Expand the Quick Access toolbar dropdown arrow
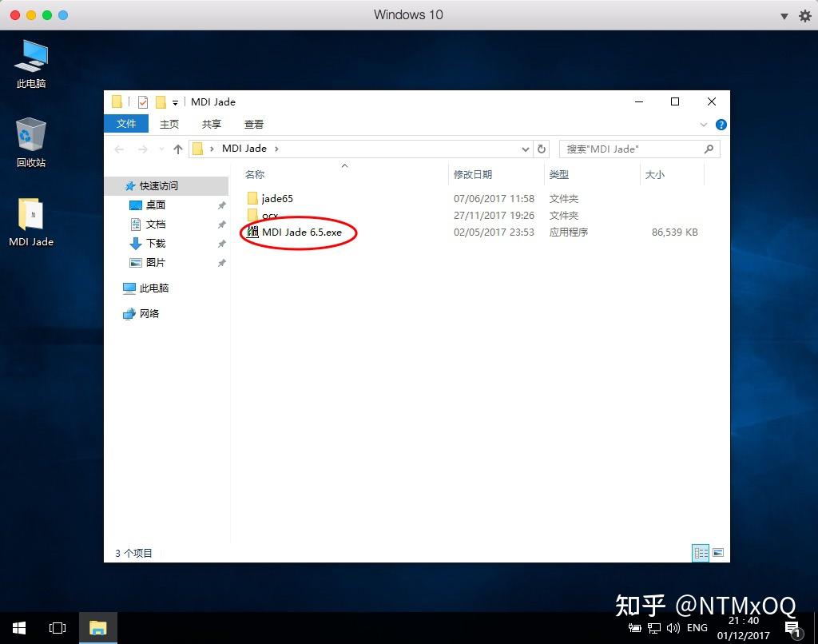The width and height of the screenshot is (818, 644). click(x=176, y=101)
